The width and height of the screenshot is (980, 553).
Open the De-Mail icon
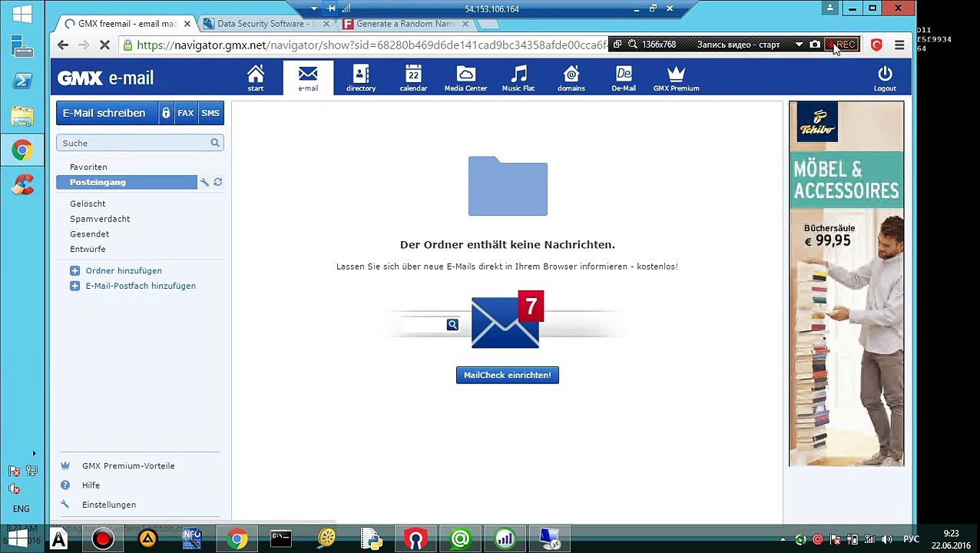pyautogui.click(x=624, y=78)
